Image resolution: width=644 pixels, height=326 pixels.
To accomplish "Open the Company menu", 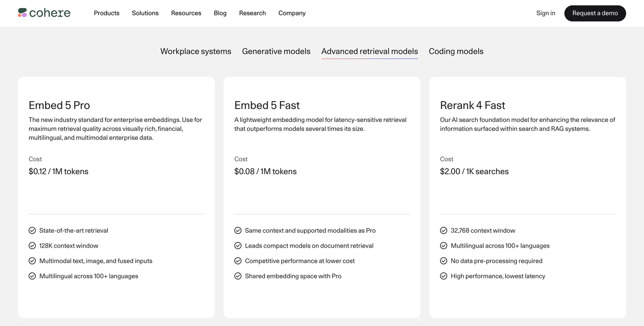I will 292,13.
